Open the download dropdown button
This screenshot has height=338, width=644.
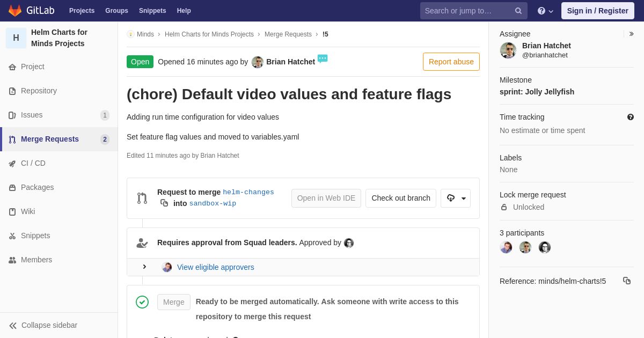point(456,198)
